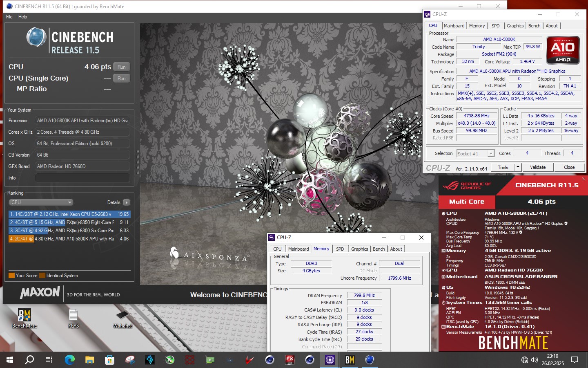Screen dimensions: 588x368
Task: Close the BenchMate result overlay with X
Action: pos(584,179)
